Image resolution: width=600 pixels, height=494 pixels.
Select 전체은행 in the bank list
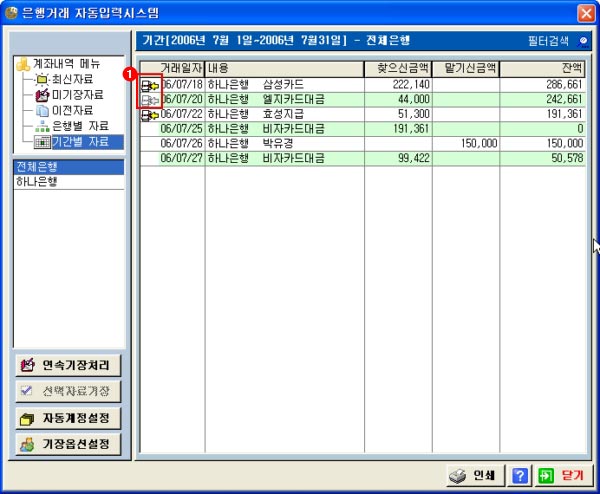69,167
